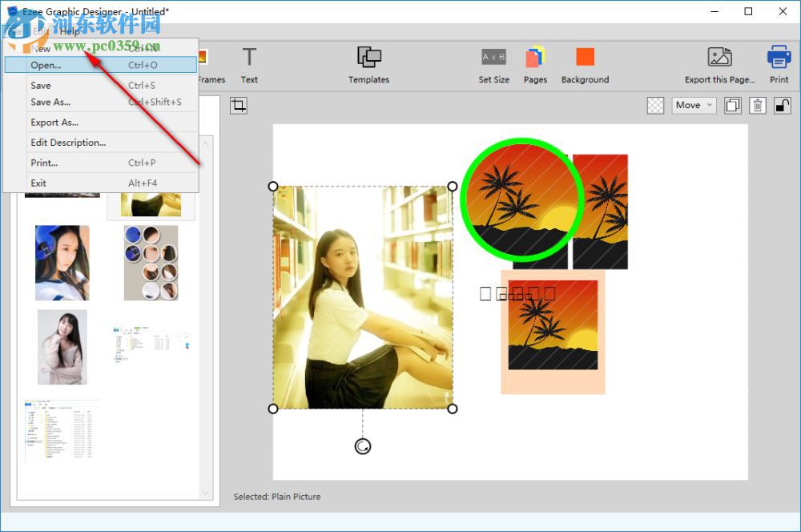Click the transparency checker swatch
The image size is (801, 532).
tap(655, 105)
